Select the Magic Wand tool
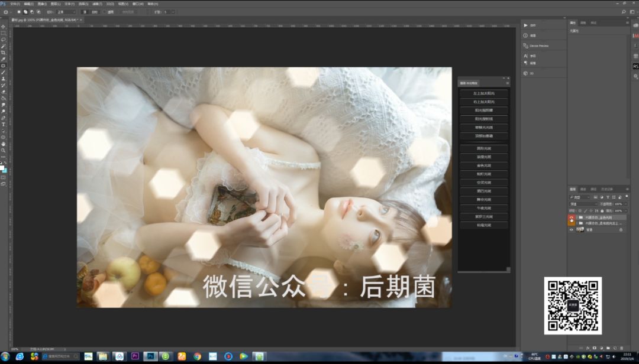The image size is (639, 364). coord(4,46)
